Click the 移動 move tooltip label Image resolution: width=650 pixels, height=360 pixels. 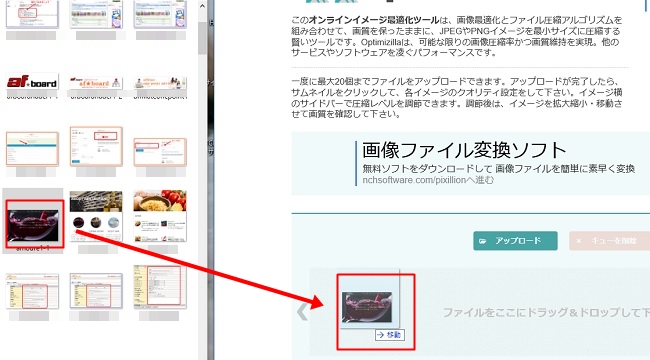click(390, 335)
